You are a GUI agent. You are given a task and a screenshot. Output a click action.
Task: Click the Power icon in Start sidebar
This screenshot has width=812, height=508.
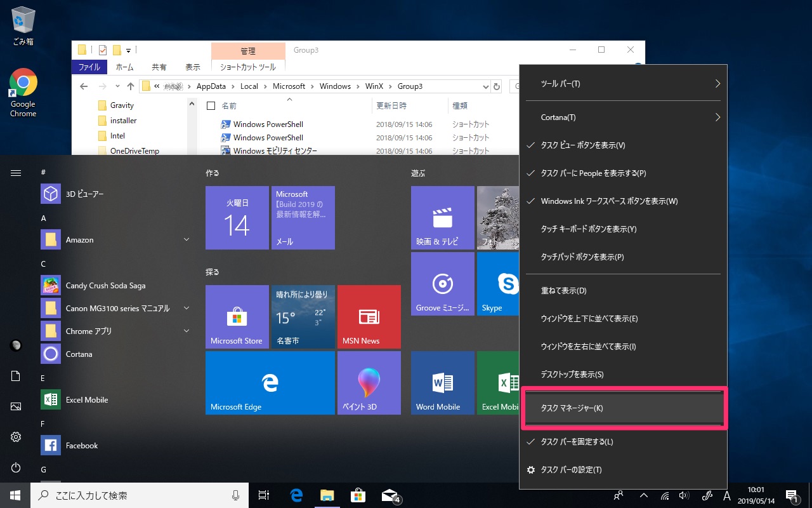(x=16, y=467)
